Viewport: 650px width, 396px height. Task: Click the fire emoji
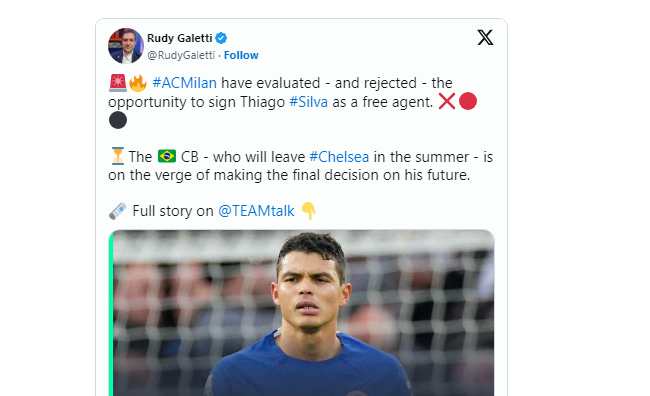[x=138, y=83]
